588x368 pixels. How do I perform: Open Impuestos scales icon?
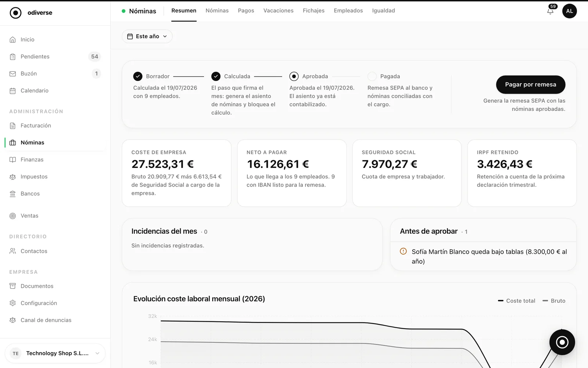point(12,177)
